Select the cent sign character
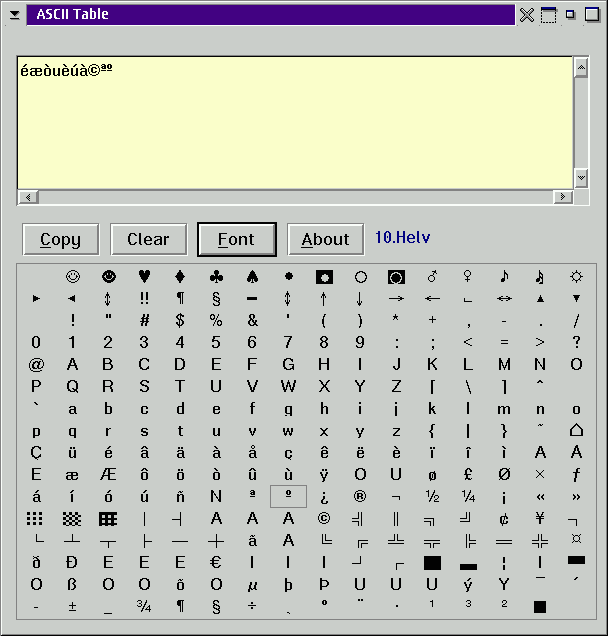This screenshot has width=608, height=636. point(504,519)
